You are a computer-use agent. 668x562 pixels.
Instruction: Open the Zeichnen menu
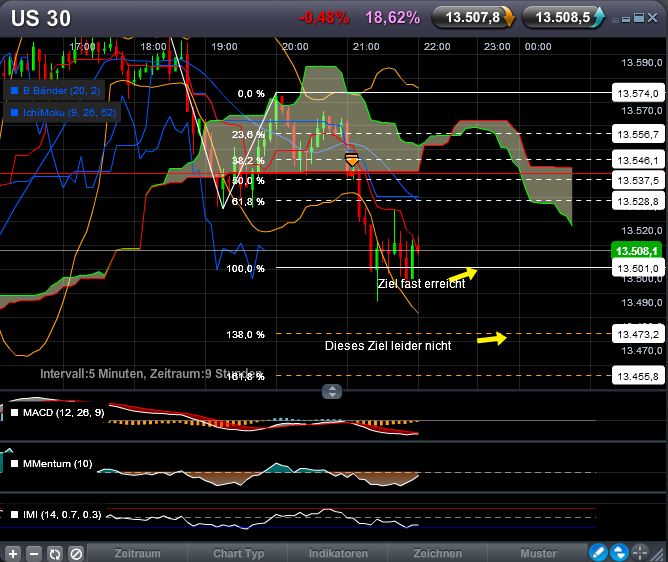(438, 553)
